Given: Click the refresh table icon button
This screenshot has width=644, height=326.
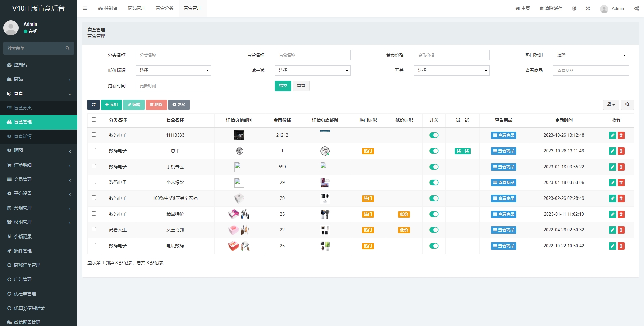Looking at the screenshot, I should (93, 105).
